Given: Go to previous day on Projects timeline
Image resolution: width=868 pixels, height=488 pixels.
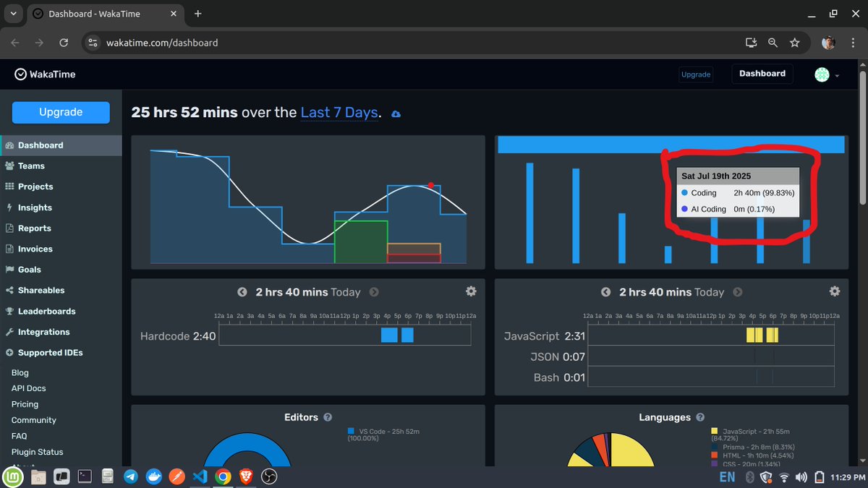Looking at the screenshot, I should (242, 292).
